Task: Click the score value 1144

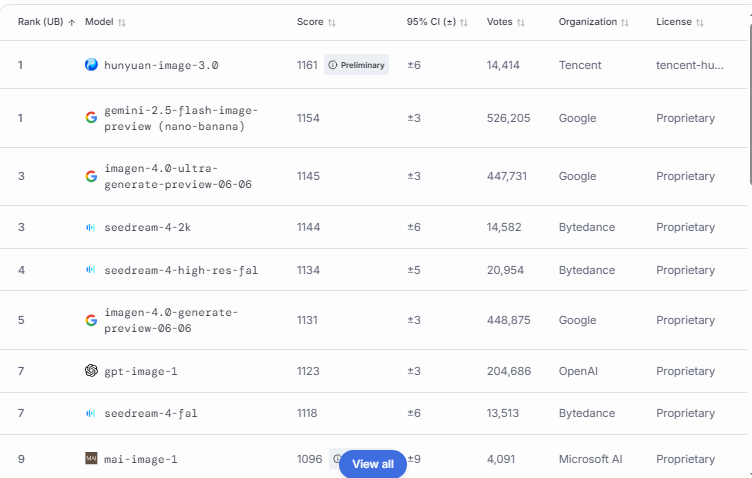Action: 308,227
